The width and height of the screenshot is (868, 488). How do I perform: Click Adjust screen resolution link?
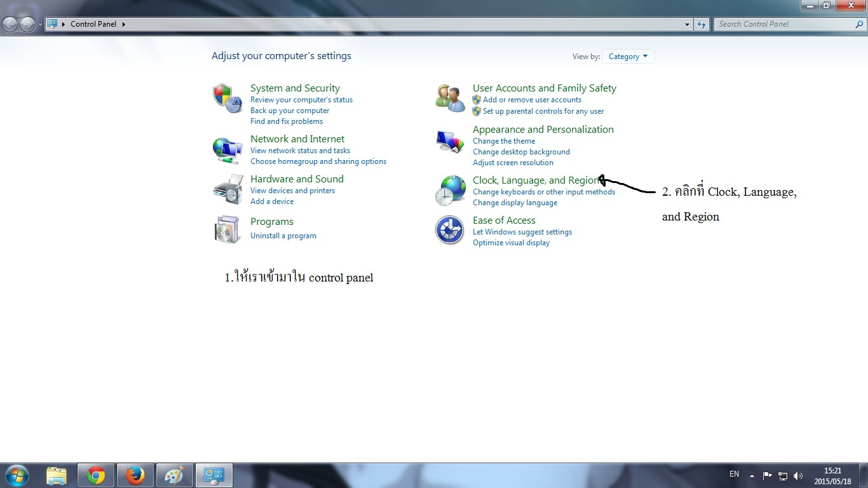513,163
